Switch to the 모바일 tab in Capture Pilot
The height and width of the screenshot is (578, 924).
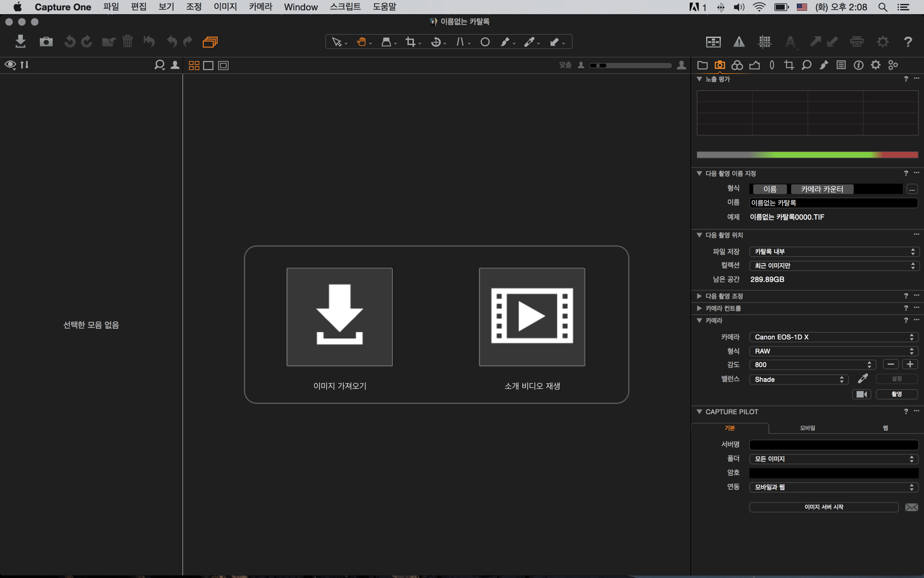click(807, 428)
